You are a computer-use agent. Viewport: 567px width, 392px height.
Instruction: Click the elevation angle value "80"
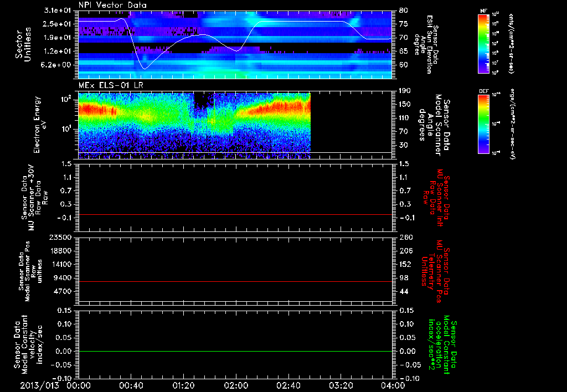tap(403, 11)
